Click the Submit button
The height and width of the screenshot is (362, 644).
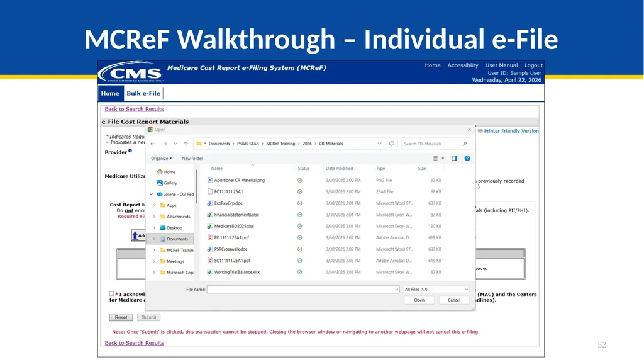tap(148, 317)
